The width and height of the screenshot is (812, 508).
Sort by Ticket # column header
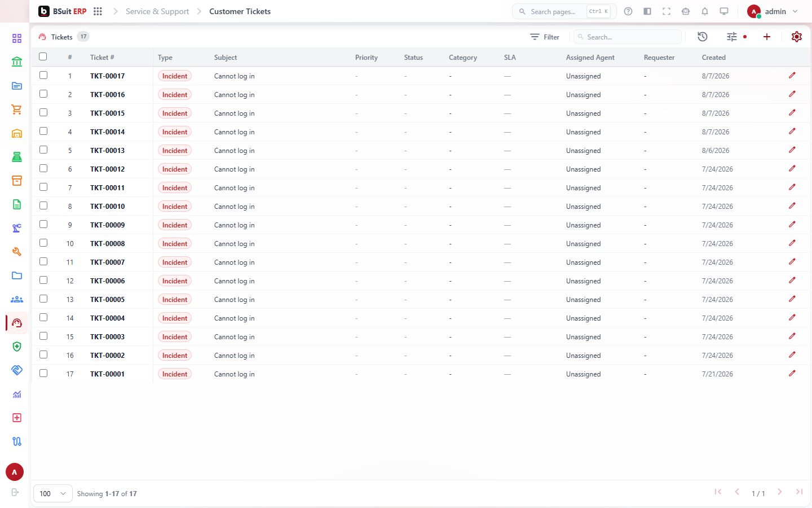click(102, 58)
